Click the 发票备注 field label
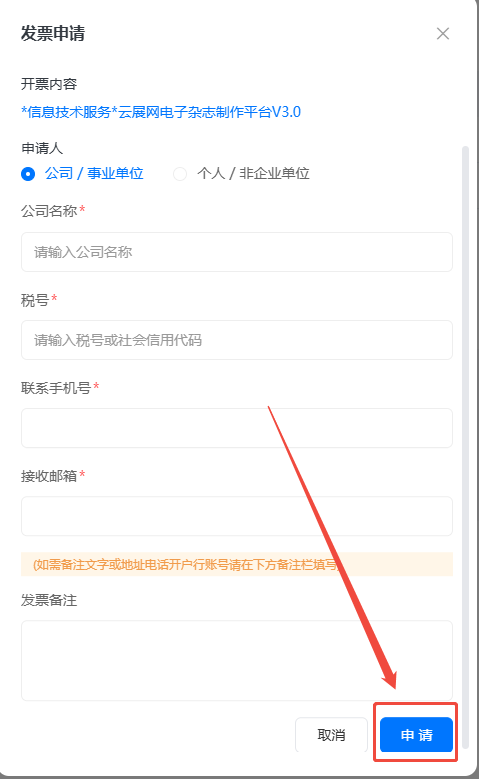This screenshot has height=779, width=479. pyautogui.click(x=49, y=600)
